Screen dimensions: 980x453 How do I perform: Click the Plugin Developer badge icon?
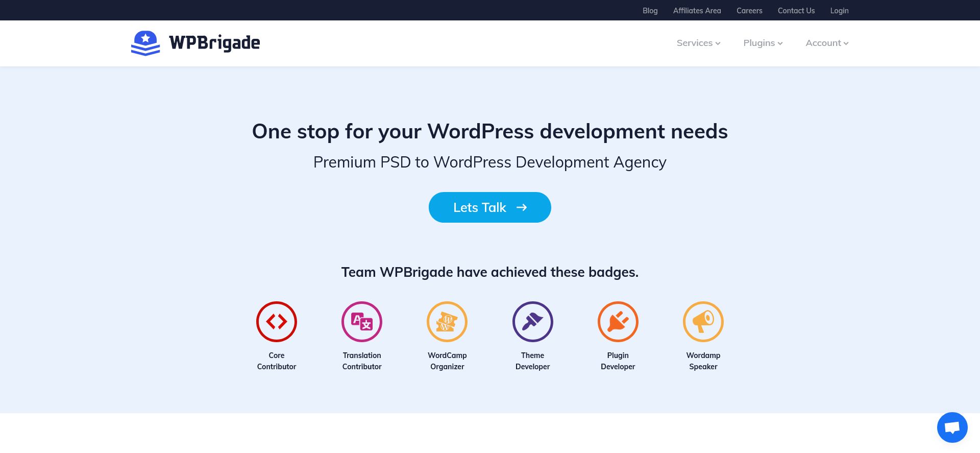618,322
